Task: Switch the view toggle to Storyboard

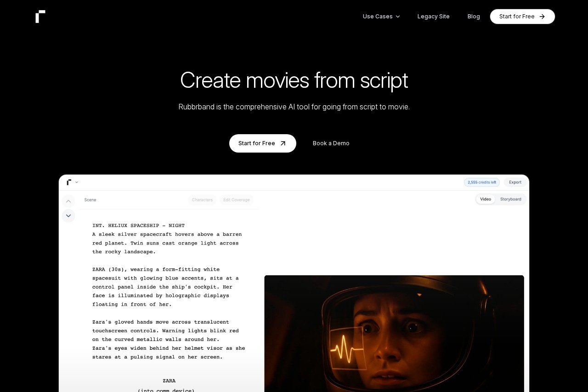Action: (x=510, y=199)
